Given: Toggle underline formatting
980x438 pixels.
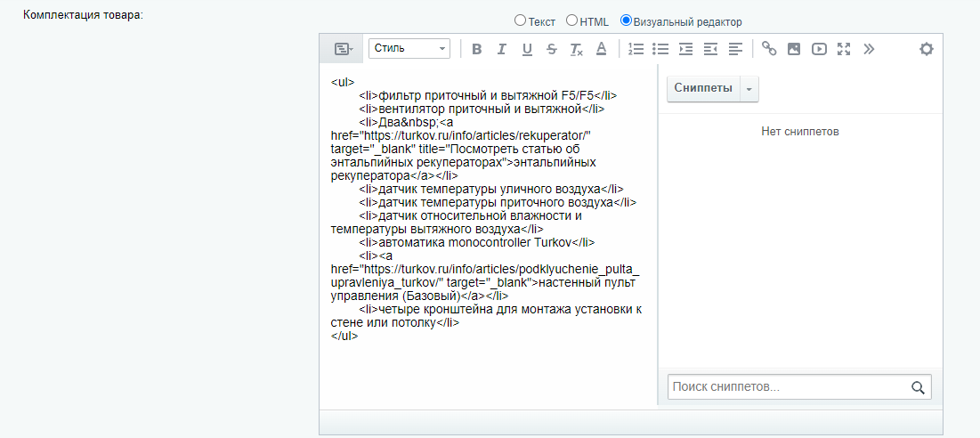Looking at the screenshot, I should [527, 49].
